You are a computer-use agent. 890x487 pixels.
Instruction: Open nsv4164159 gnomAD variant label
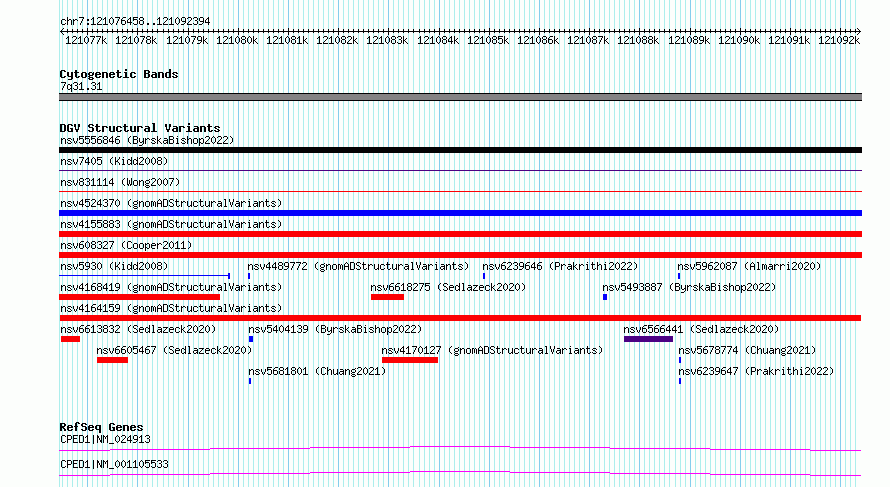click(171, 308)
